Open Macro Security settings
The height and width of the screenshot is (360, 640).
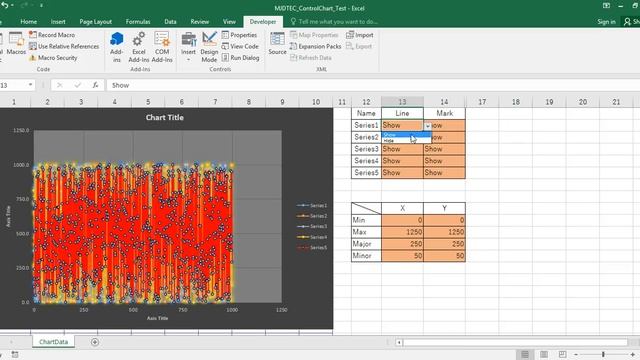(x=53, y=58)
